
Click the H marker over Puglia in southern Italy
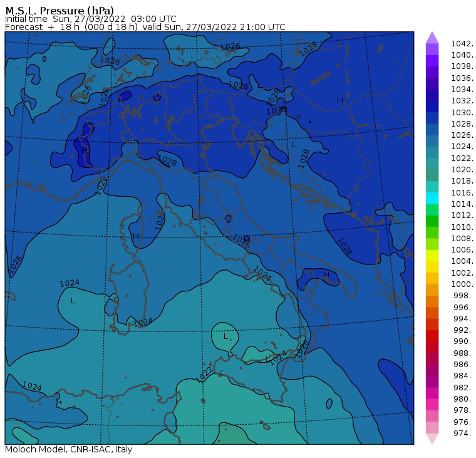pos(326,275)
